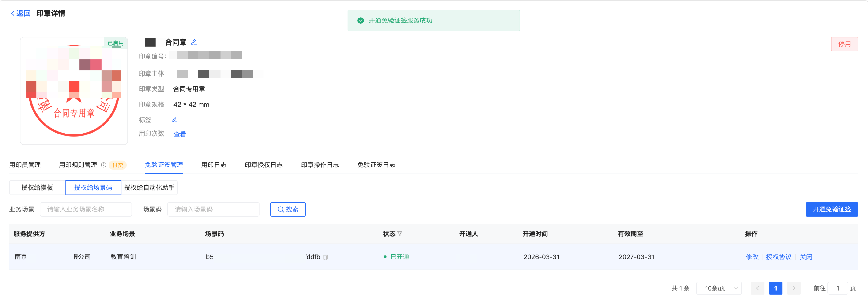Click the 合同专用章 seal type value

point(189,89)
